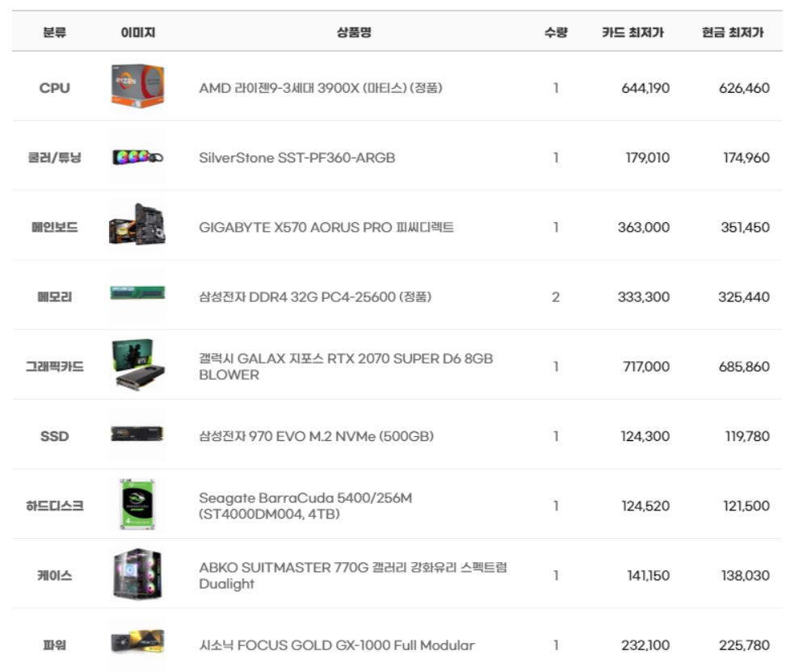Click cash price 225,780 for the power supply
This screenshot has width=795, height=672.
744,645
